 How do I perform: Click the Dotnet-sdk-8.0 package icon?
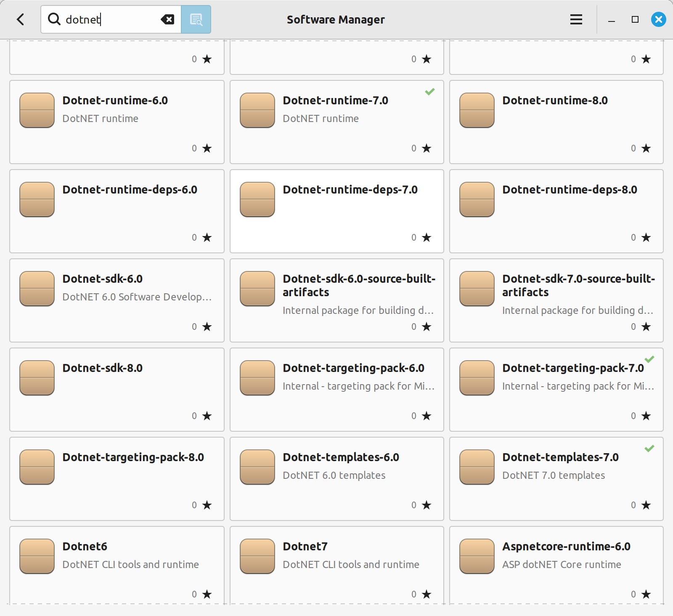(x=37, y=378)
